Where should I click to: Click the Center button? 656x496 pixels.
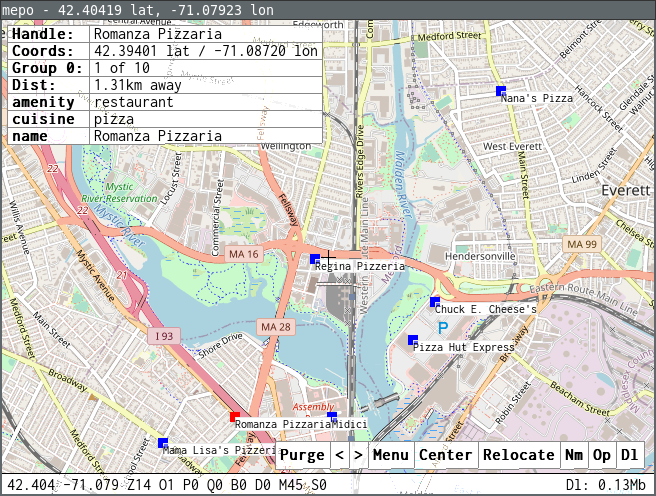[446, 455]
